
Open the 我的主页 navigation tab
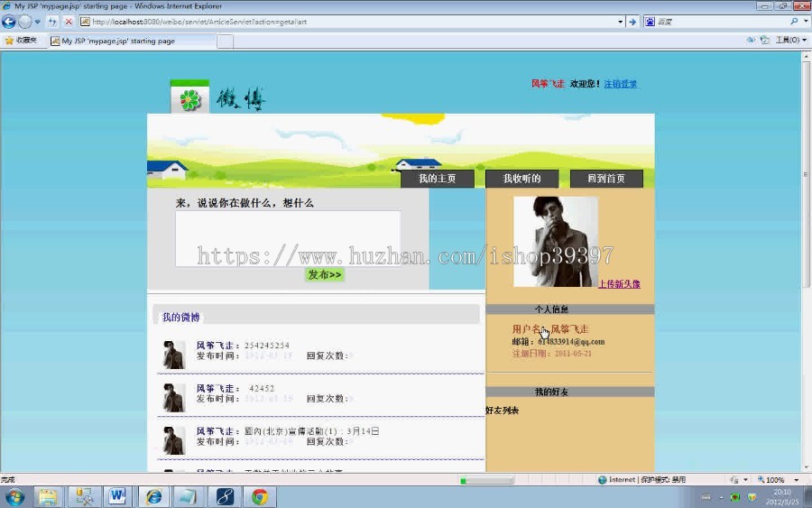point(437,179)
